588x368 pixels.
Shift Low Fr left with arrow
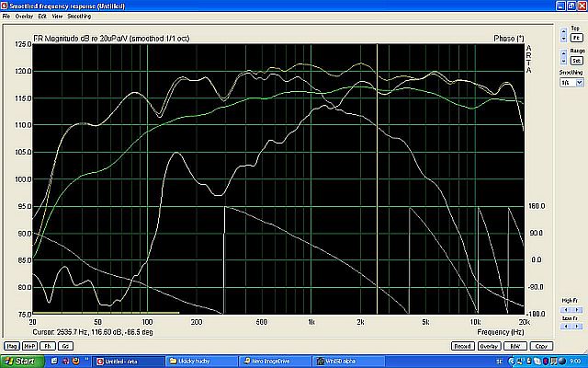click(x=566, y=327)
